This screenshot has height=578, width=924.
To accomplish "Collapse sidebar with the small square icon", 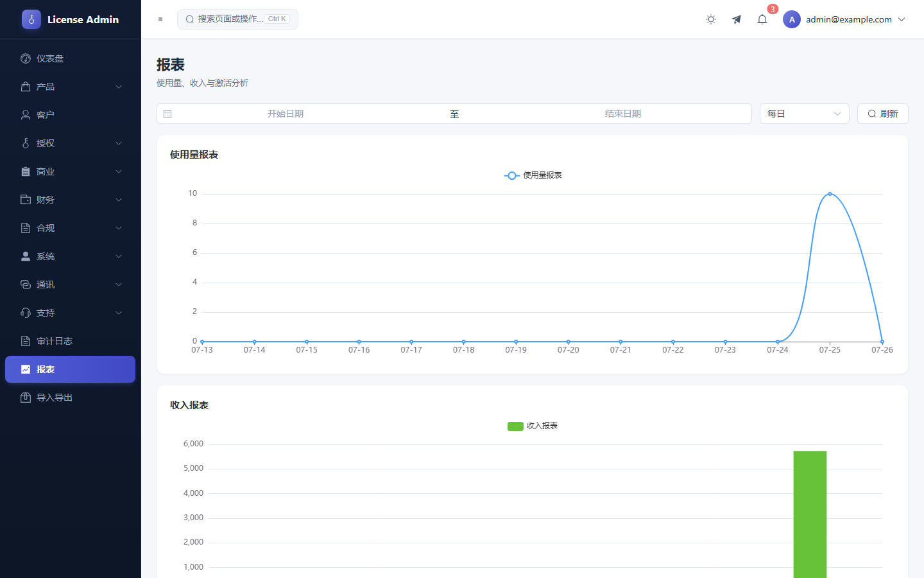I will point(160,19).
